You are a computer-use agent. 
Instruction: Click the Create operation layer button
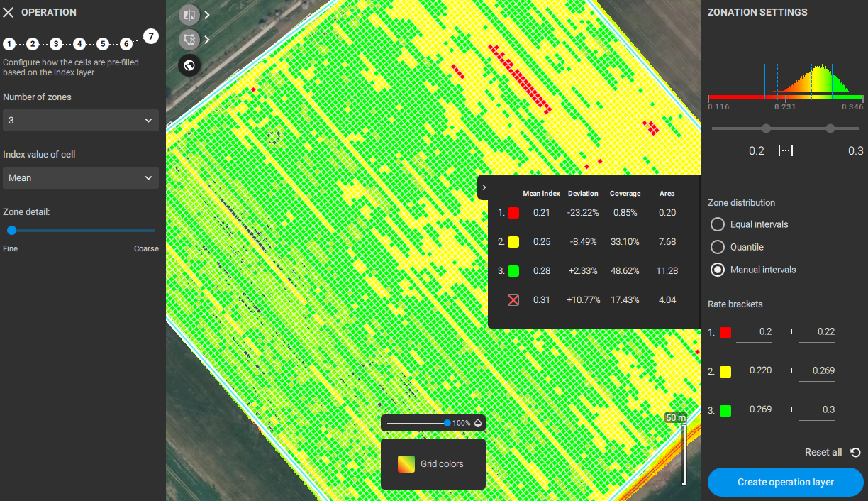pos(785,482)
